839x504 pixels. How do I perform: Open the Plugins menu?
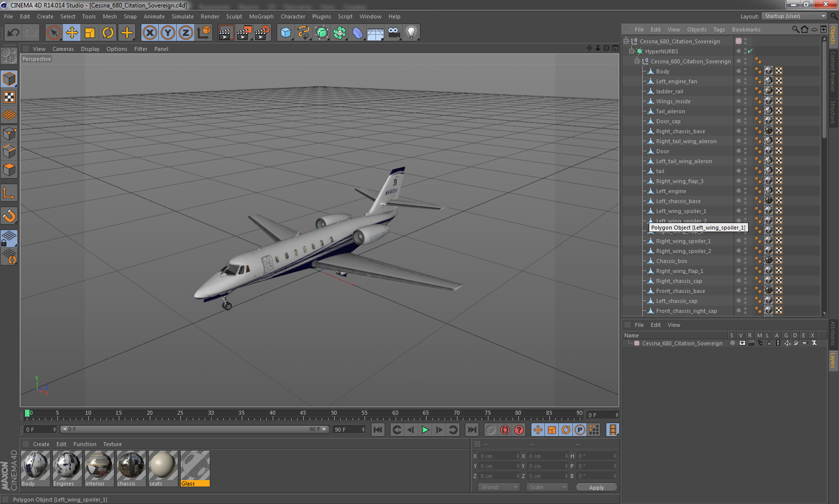coord(322,16)
